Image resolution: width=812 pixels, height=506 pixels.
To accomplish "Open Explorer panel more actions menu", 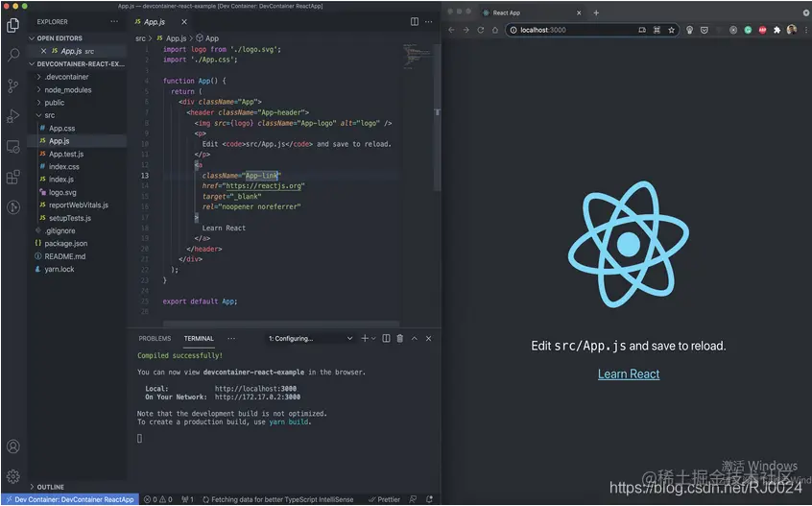I will 114,22.
